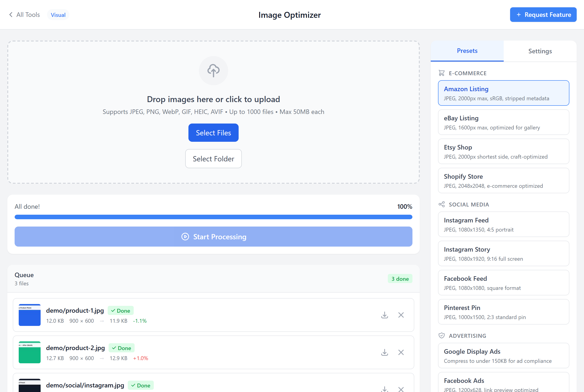Viewport: 584px width, 392px height.
Task: Click the upload cloud icon
Action: click(213, 70)
